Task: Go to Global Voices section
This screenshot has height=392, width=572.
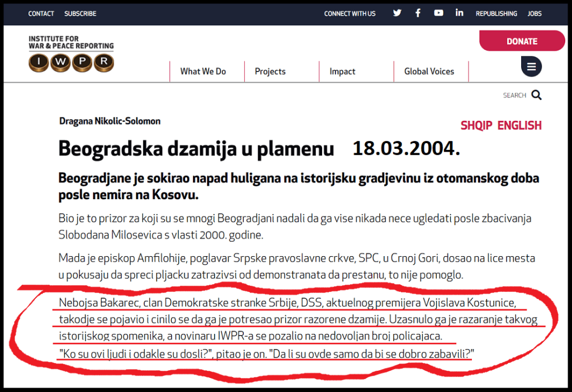Action: coord(429,72)
